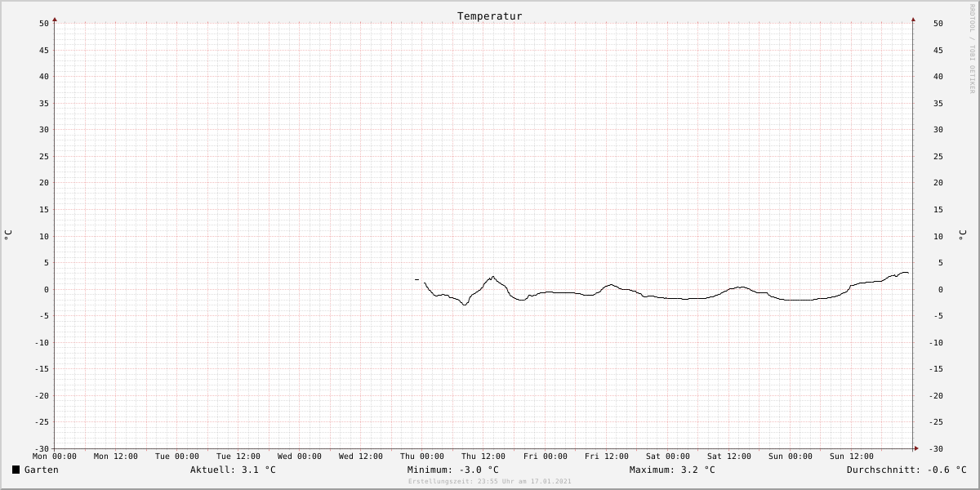This screenshot has height=490, width=980.
Task: Click the 'Tue 00:00' time axis label
Action: tap(177, 457)
